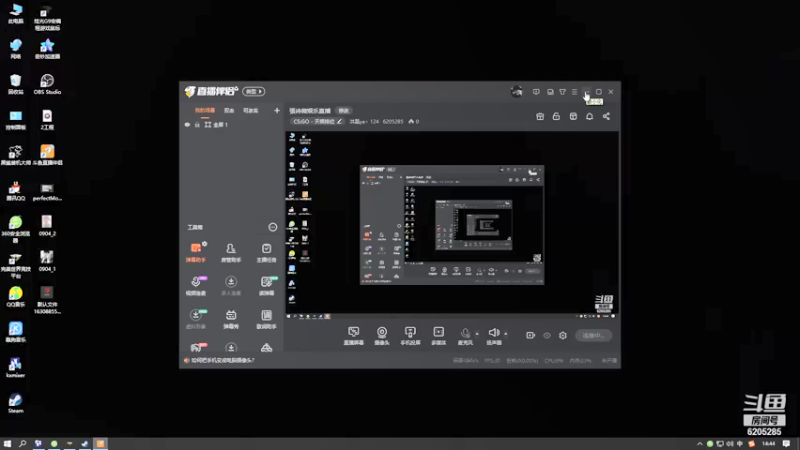Click the bell notification icon in room bar

pos(589,116)
